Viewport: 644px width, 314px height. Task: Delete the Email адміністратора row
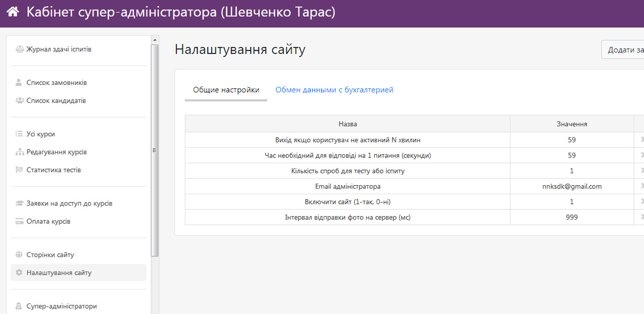(x=642, y=187)
